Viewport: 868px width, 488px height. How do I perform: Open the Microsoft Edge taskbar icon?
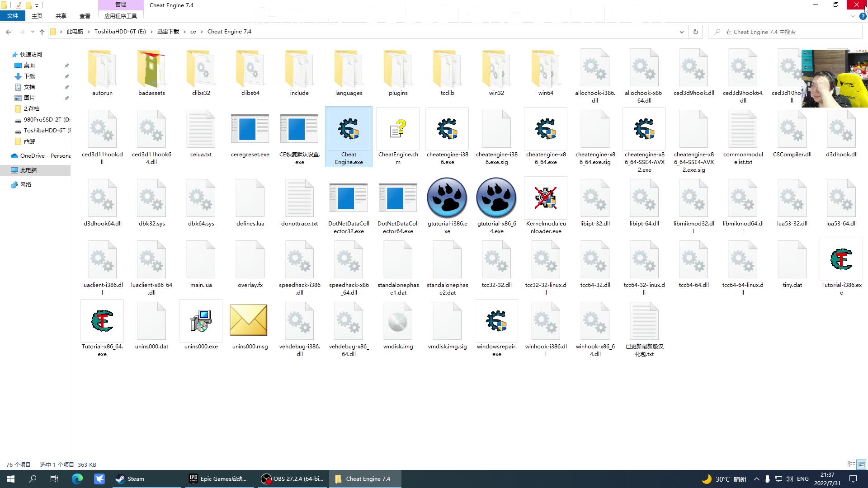point(77,479)
